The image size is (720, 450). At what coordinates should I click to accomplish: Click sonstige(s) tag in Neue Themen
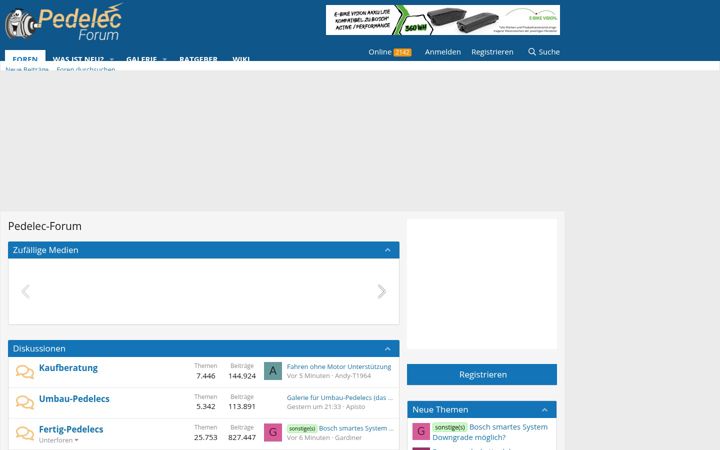[x=450, y=427]
